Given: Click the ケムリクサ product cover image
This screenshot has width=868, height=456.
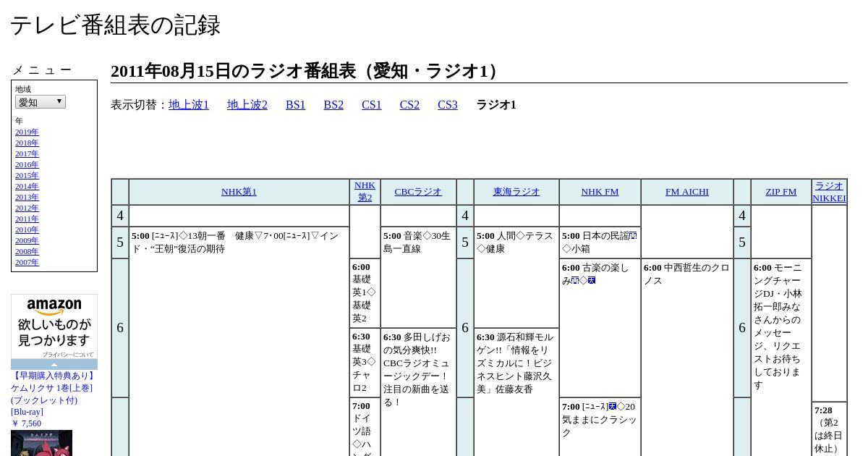Looking at the screenshot, I should [x=41, y=443].
